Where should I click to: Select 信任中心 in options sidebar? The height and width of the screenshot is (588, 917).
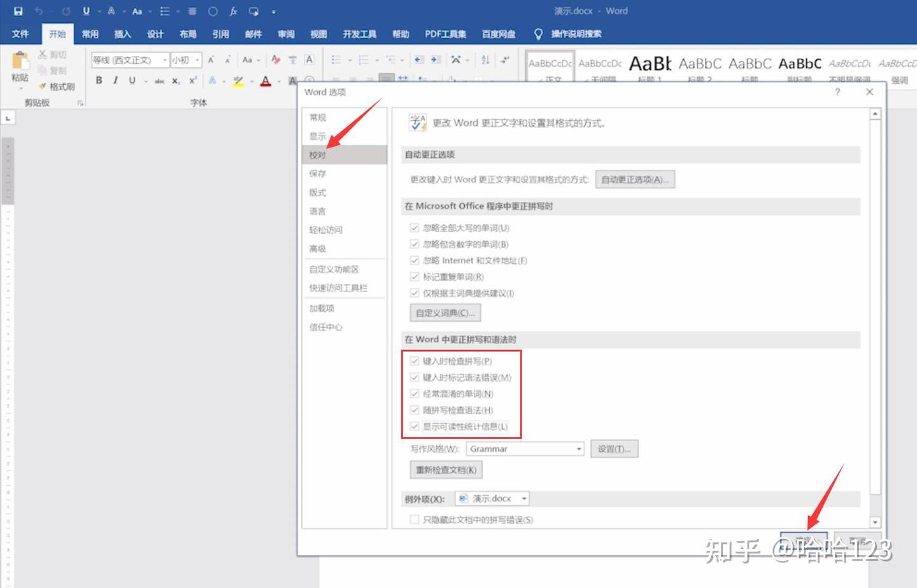[x=345, y=327]
